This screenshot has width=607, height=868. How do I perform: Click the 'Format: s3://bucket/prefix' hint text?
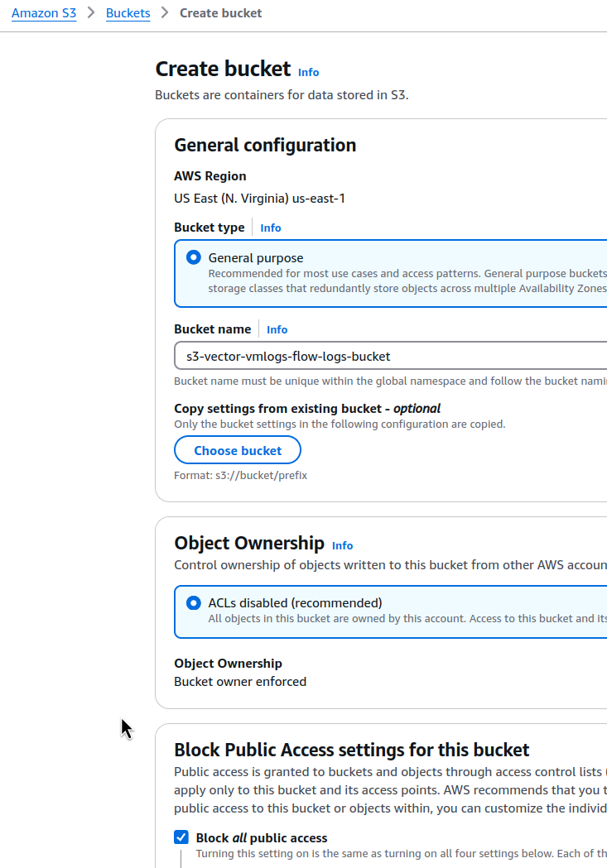[240, 475]
